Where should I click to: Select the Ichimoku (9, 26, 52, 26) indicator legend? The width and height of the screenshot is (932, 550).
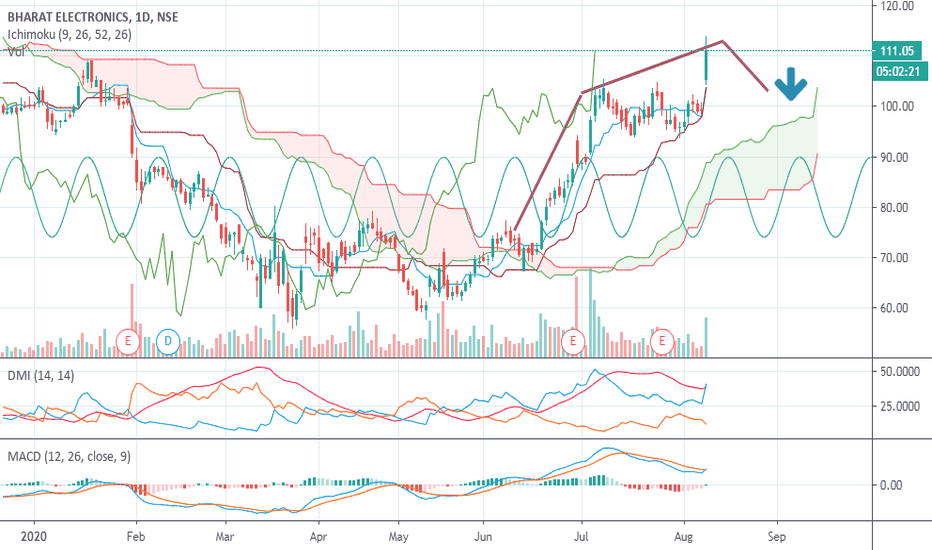[x=70, y=34]
